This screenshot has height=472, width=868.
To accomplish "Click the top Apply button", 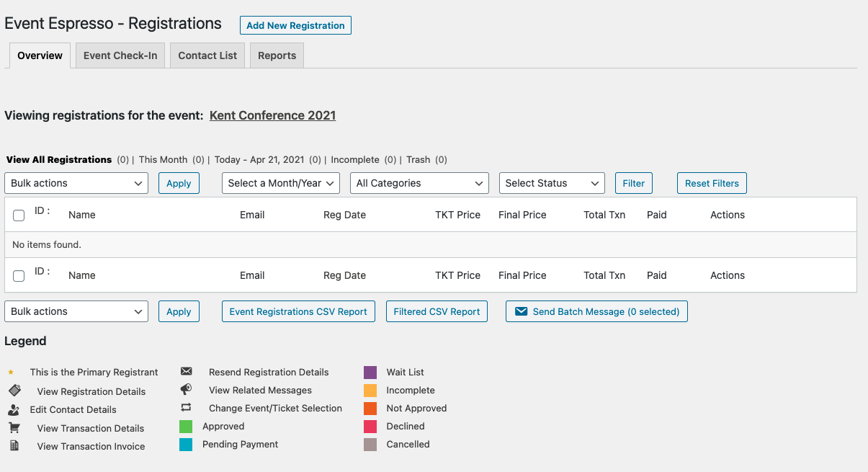I will point(179,183).
